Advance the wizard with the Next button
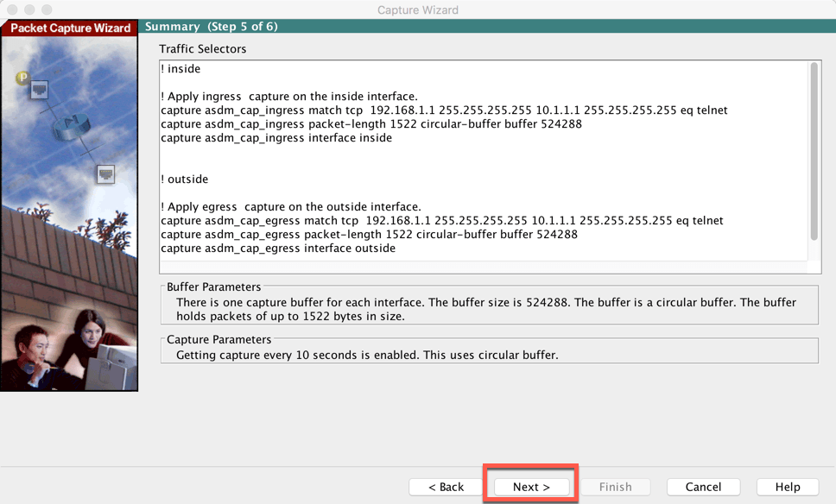Image resolution: width=836 pixels, height=504 pixels. tap(530, 486)
